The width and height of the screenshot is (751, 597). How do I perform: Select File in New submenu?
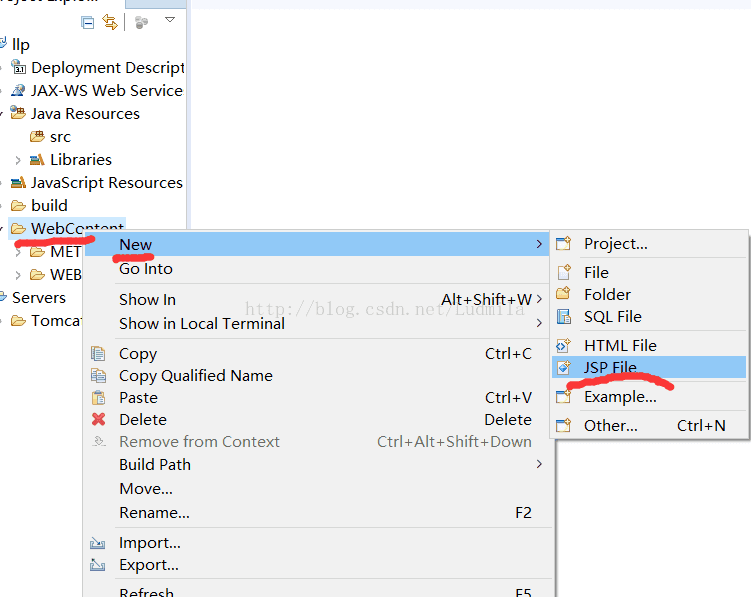(x=649, y=273)
